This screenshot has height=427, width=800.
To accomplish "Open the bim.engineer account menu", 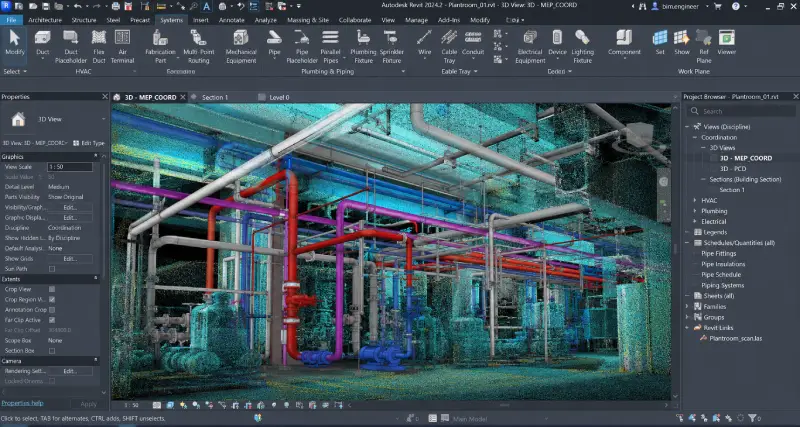I will [x=681, y=7].
